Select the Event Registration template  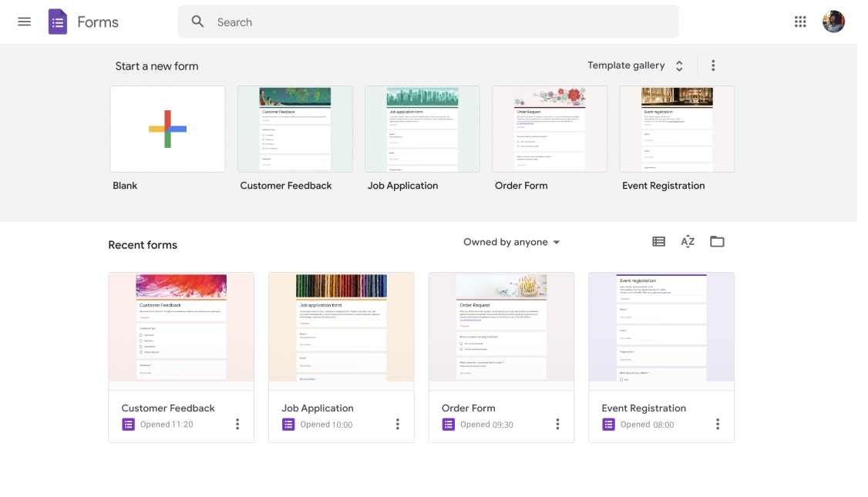[677, 129]
